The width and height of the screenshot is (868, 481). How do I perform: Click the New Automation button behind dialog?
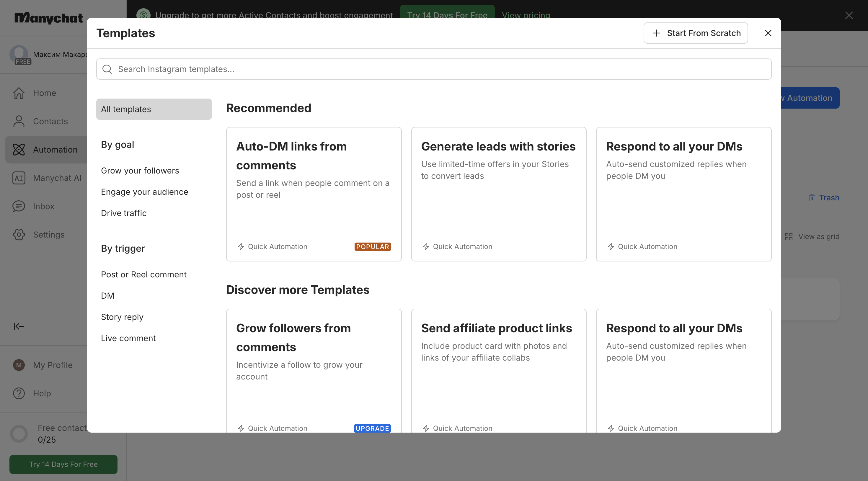pyautogui.click(x=810, y=98)
